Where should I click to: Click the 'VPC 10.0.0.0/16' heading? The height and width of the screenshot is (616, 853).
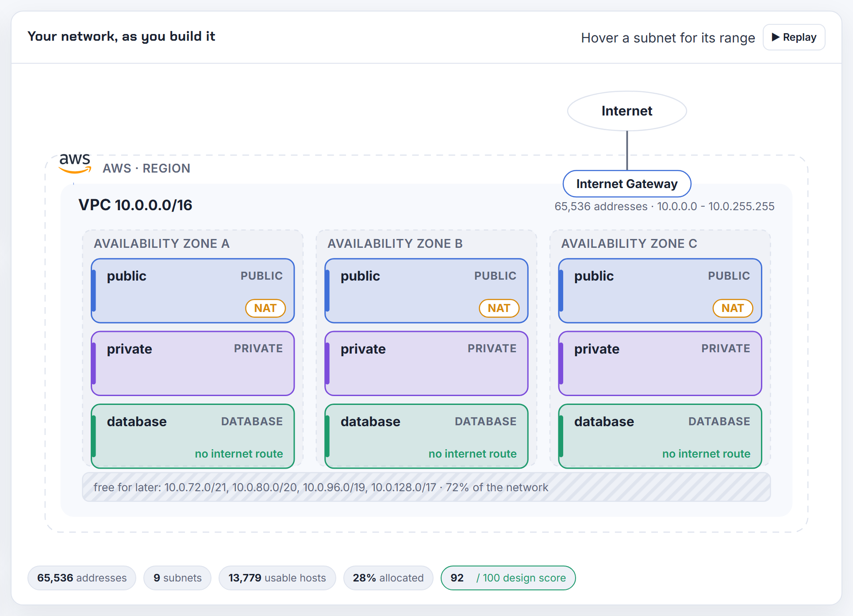click(x=135, y=205)
